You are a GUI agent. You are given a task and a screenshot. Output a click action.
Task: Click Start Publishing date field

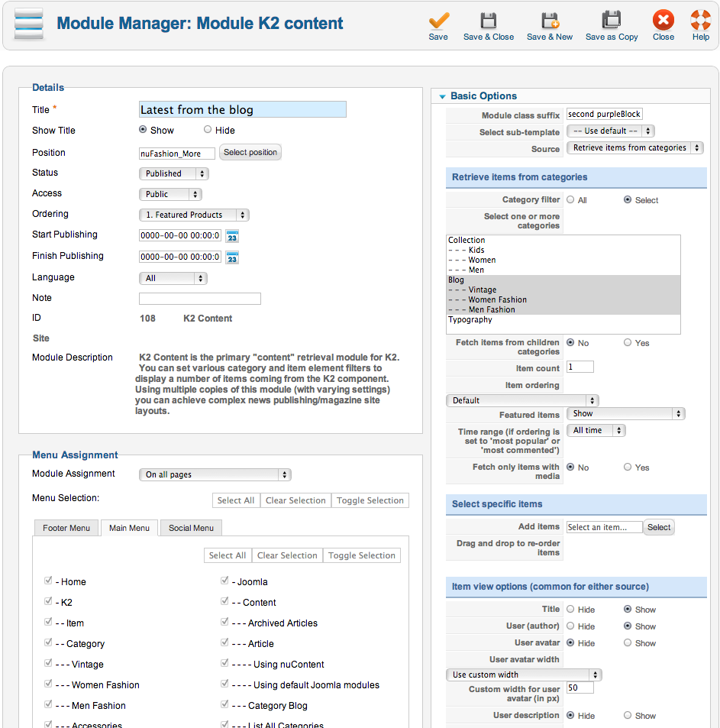click(180, 235)
